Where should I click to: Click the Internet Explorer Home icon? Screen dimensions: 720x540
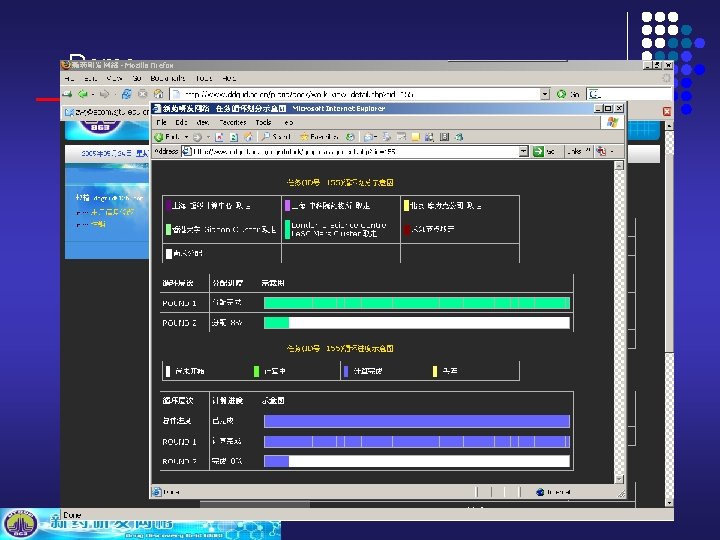point(248,137)
